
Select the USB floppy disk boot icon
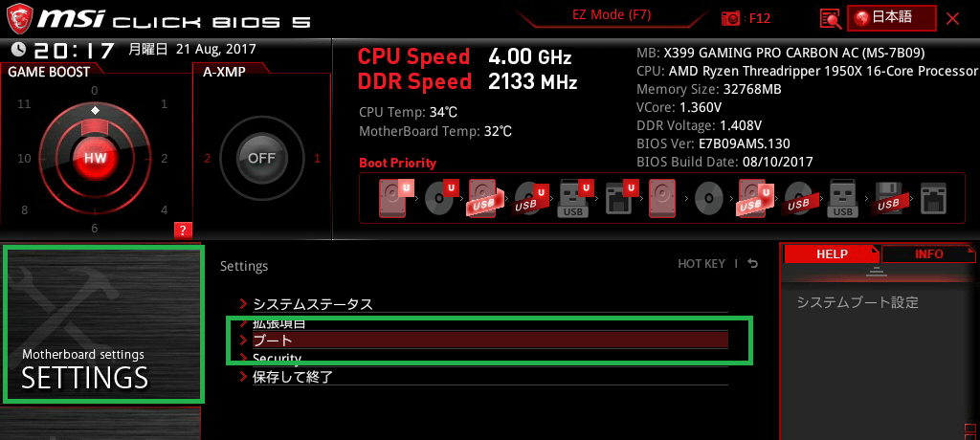889,198
